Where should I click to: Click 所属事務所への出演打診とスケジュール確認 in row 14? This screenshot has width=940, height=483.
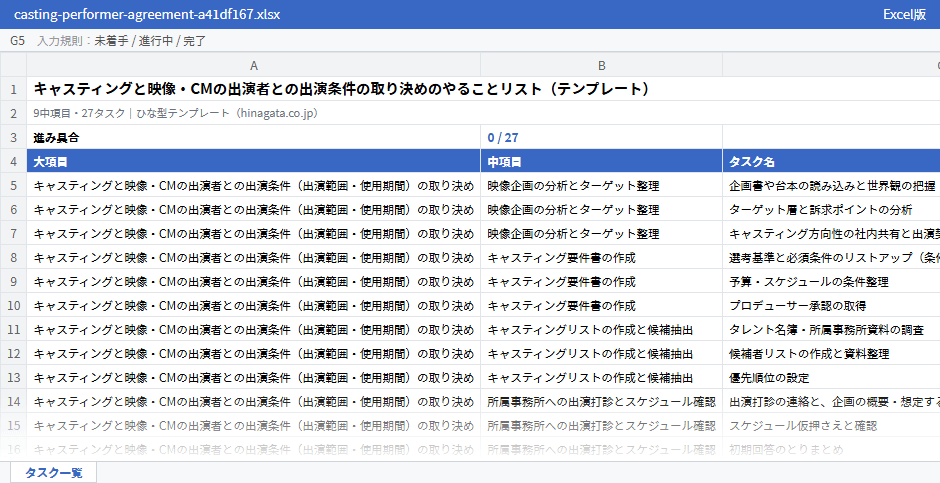[601, 402]
